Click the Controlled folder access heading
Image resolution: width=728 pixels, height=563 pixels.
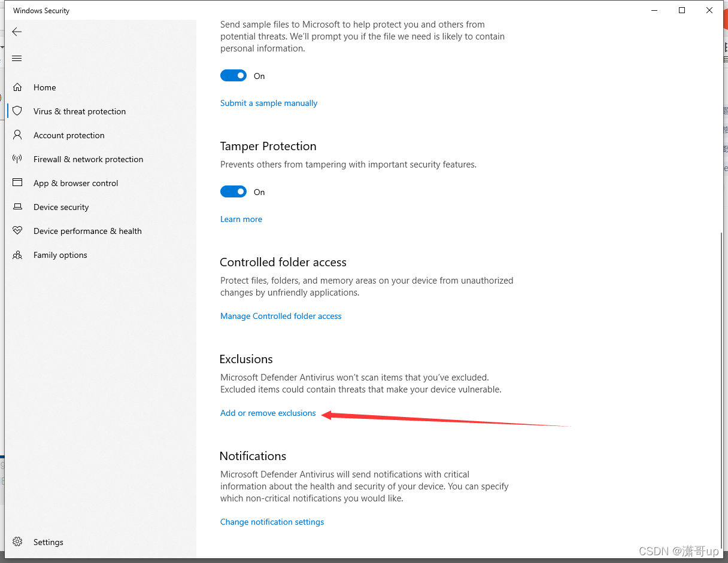pos(283,262)
